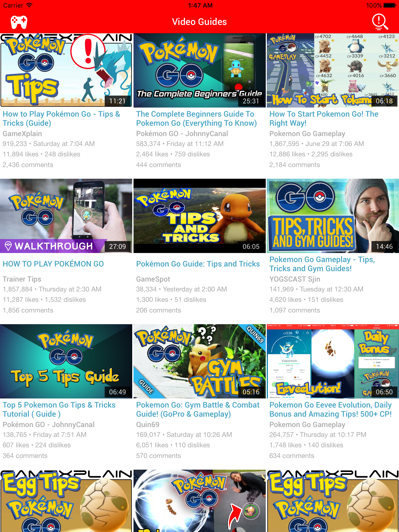Open 'Top 5 Pokemon Go Tips & Tricks Tutorial' title
399x532 pixels.
59,409
